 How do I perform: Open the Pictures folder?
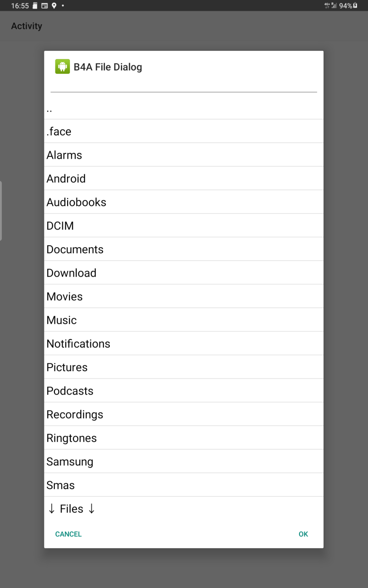click(x=183, y=367)
